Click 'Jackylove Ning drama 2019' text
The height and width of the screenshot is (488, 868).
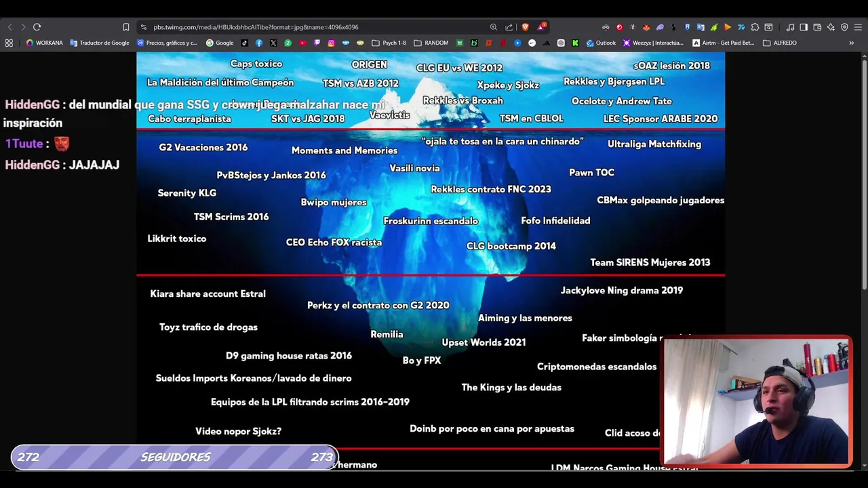pyautogui.click(x=622, y=290)
